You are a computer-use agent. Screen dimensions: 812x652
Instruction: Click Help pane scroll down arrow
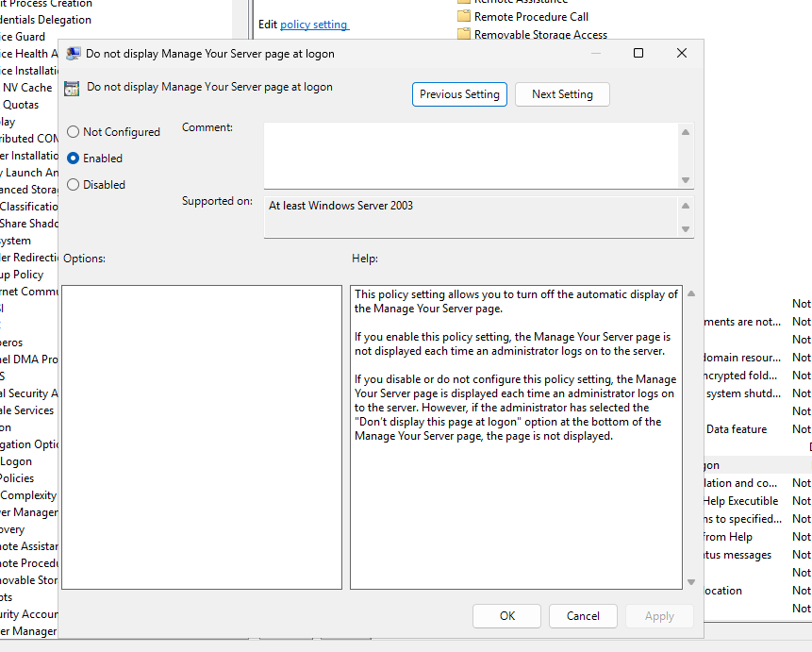(x=691, y=582)
